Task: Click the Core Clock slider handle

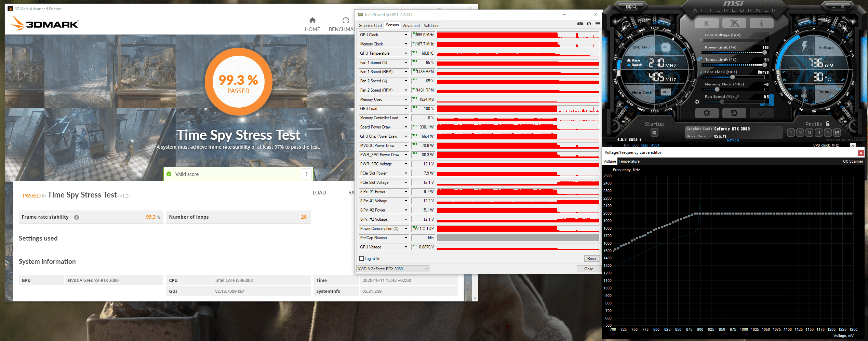Action: (733, 77)
